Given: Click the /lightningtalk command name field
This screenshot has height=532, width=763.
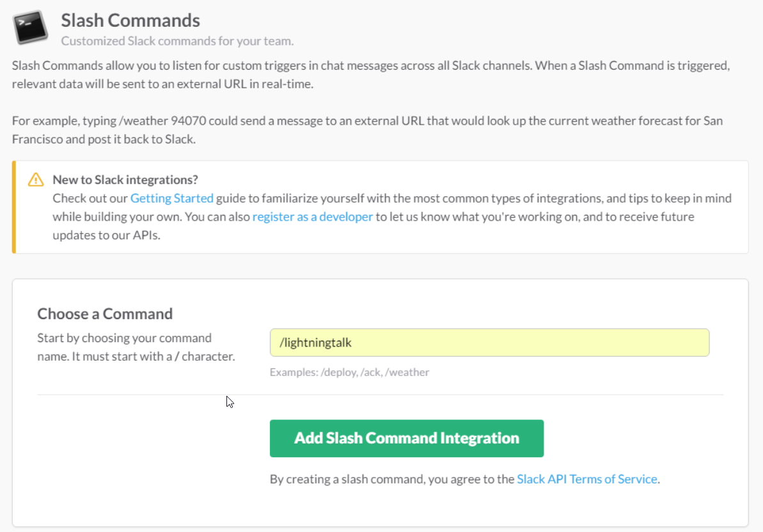Looking at the screenshot, I should pyautogui.click(x=489, y=343).
